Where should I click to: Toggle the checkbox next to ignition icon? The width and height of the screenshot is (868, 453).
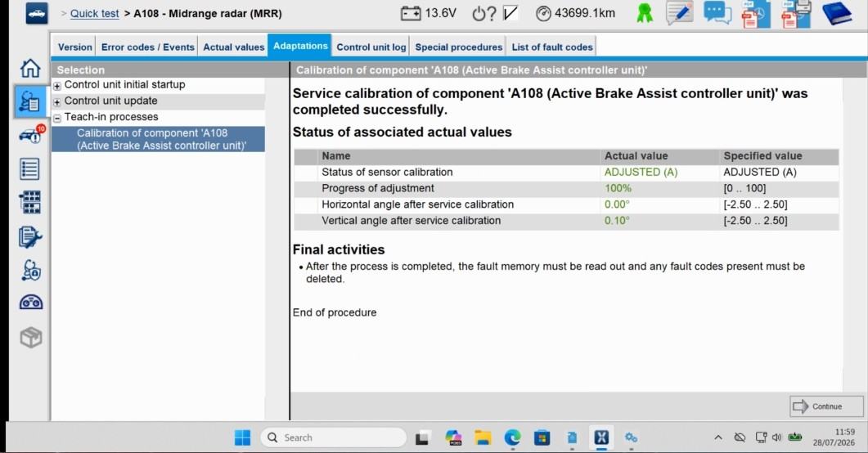coord(510,13)
